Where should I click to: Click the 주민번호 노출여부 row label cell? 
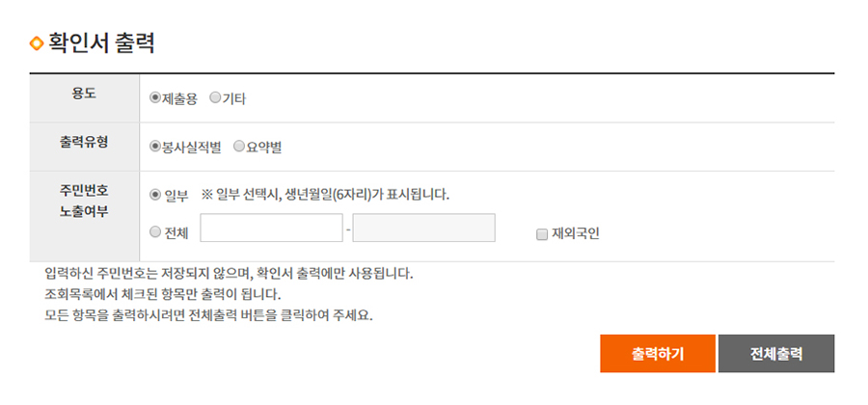point(84,216)
